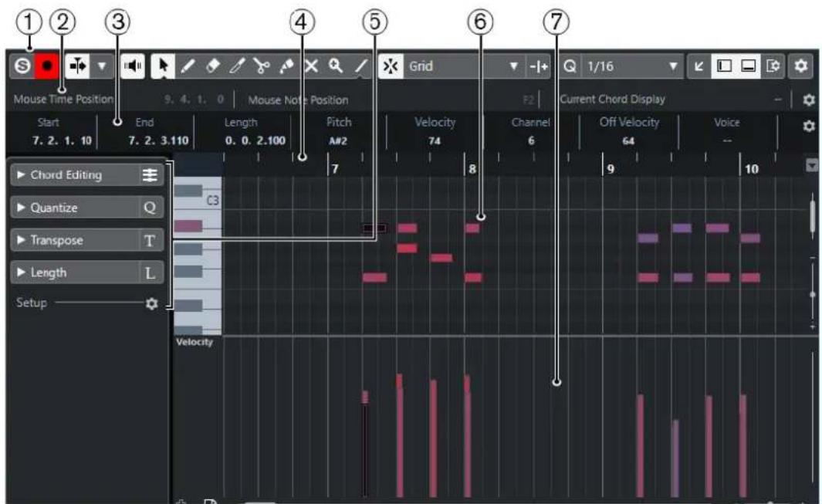
Task: Select the Erase tool
Action: pyautogui.click(x=212, y=66)
